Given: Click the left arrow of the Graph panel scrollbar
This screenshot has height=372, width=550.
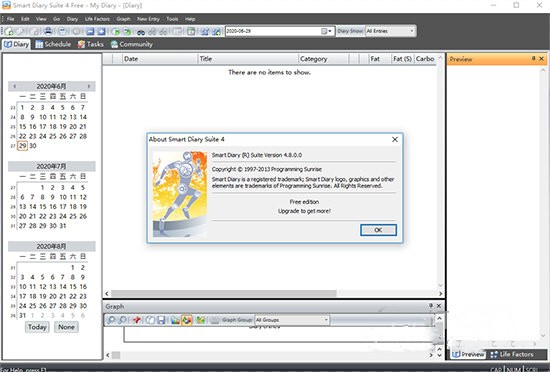Looking at the screenshot, I should pyautogui.click(x=108, y=355).
